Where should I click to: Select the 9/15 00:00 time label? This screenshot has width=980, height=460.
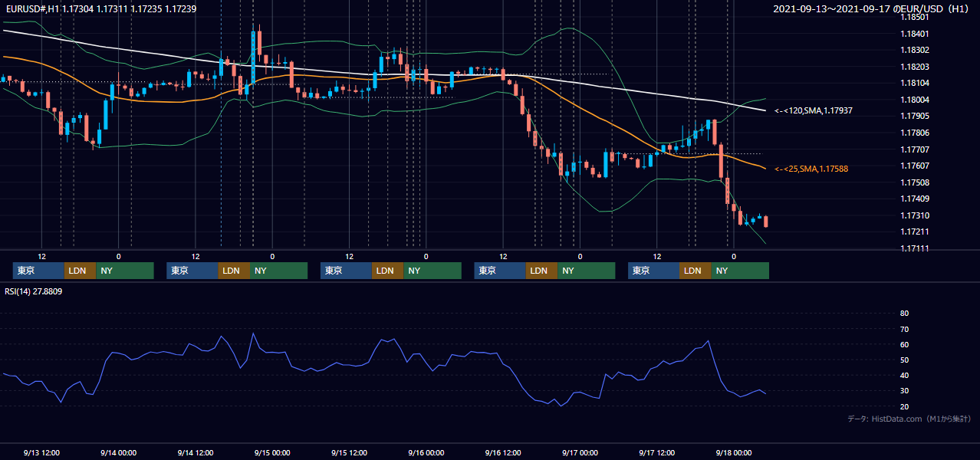pyautogui.click(x=271, y=452)
